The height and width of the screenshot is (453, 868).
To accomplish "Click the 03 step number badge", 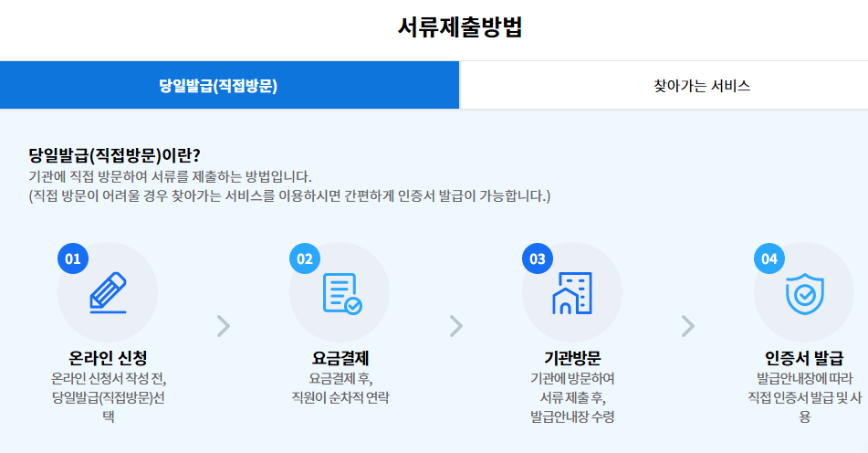I will 538,258.
